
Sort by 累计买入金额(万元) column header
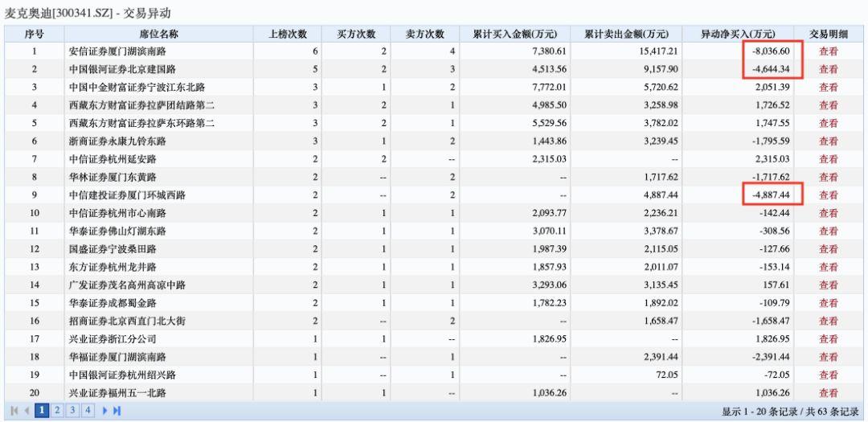tap(515, 34)
